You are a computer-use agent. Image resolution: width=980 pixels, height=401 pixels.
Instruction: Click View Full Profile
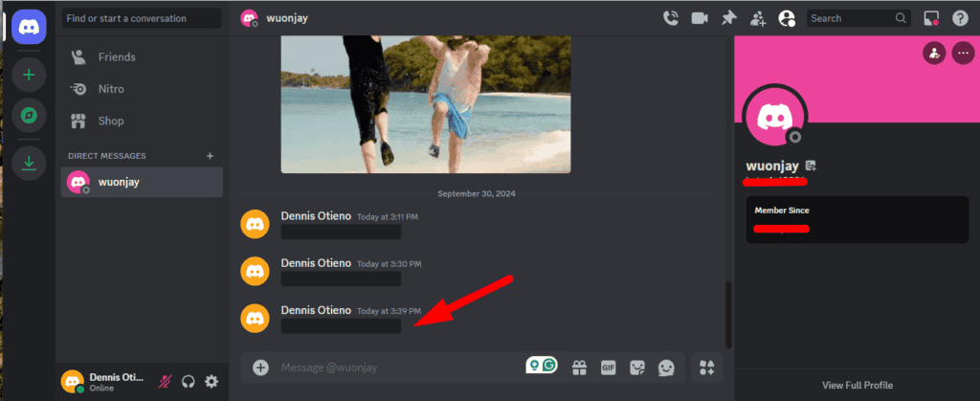[857, 385]
